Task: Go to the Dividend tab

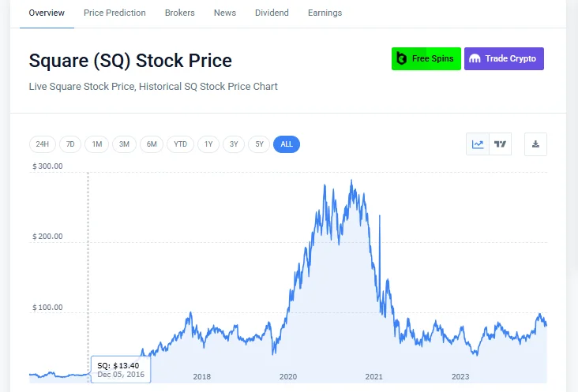Action: [x=272, y=13]
